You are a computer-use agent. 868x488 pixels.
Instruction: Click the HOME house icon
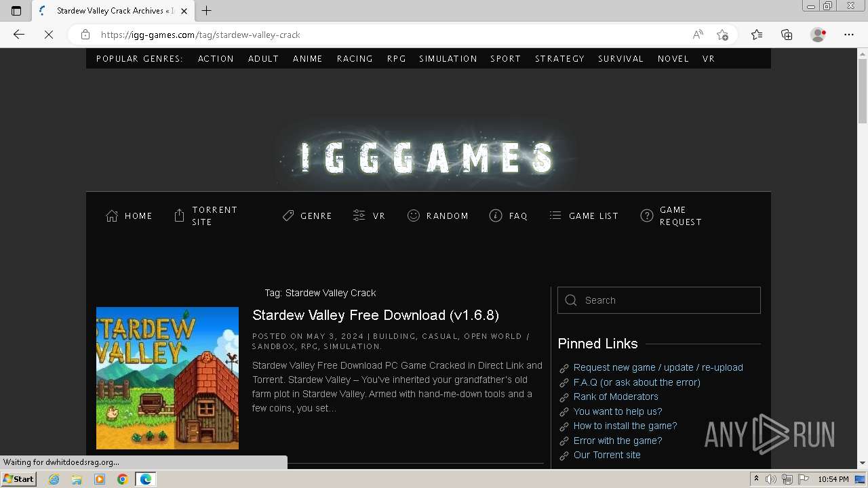[x=112, y=216]
